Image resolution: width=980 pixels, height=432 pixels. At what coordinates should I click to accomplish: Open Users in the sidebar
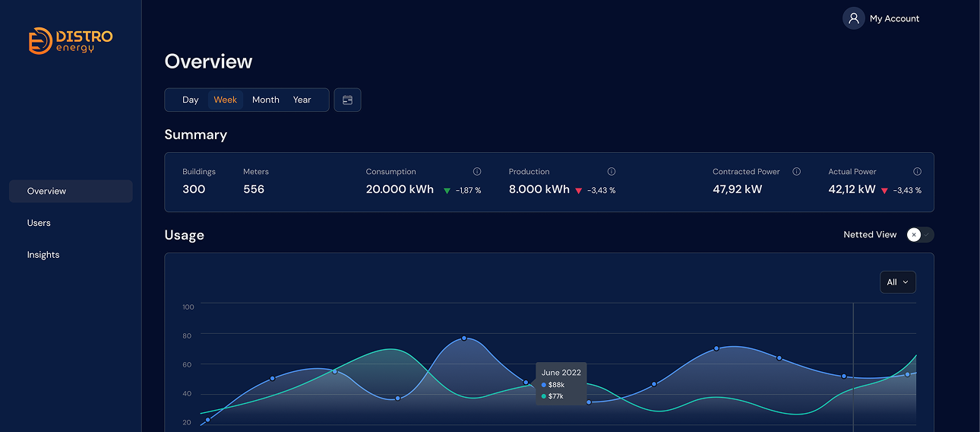pyautogui.click(x=39, y=223)
